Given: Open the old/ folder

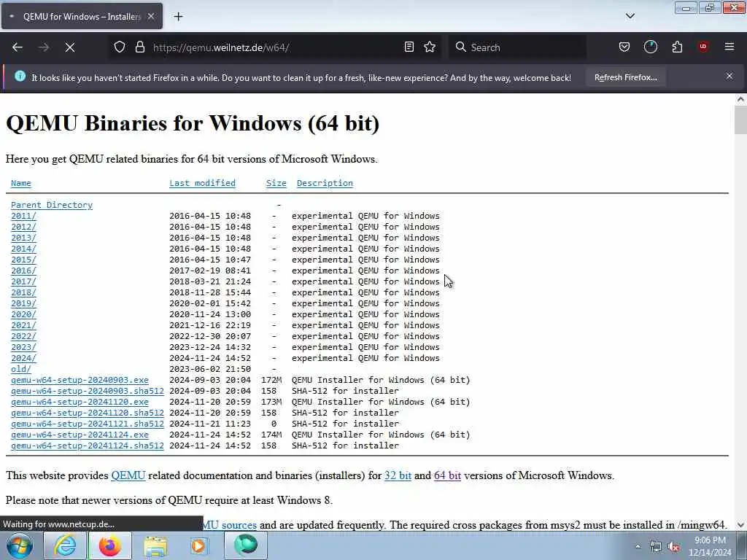Looking at the screenshot, I should point(21,370).
